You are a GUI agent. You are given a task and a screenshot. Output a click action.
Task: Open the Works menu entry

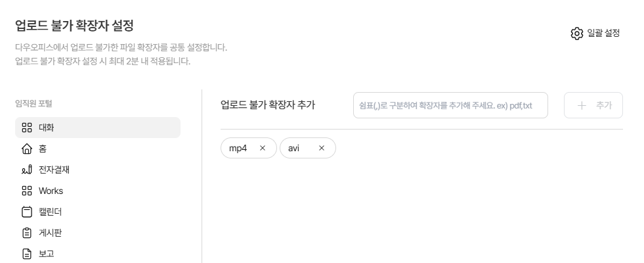pos(51,191)
